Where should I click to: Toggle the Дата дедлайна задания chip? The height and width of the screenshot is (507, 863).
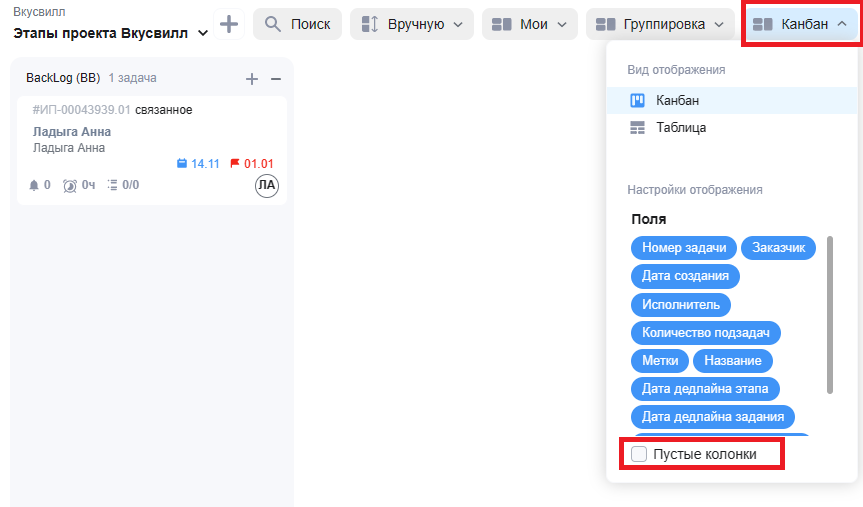pos(713,417)
